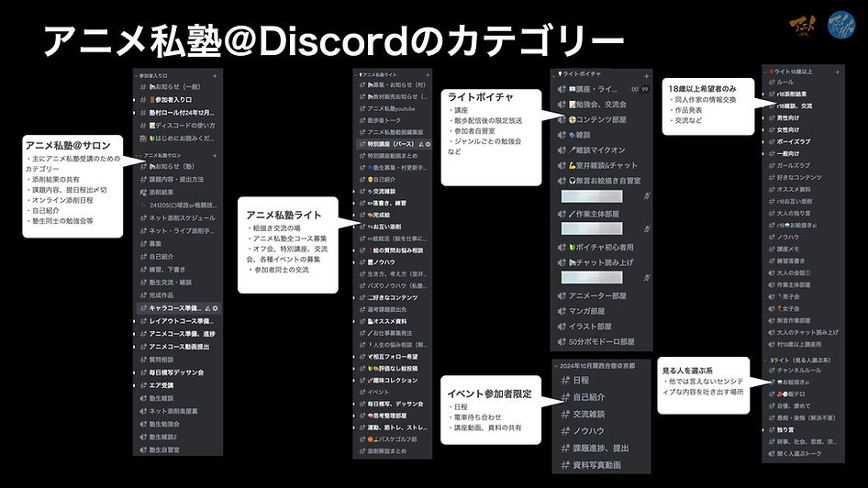This screenshot has height=488, width=868.
Task: Open アニメコース動画提出 channel
Action: [178, 347]
